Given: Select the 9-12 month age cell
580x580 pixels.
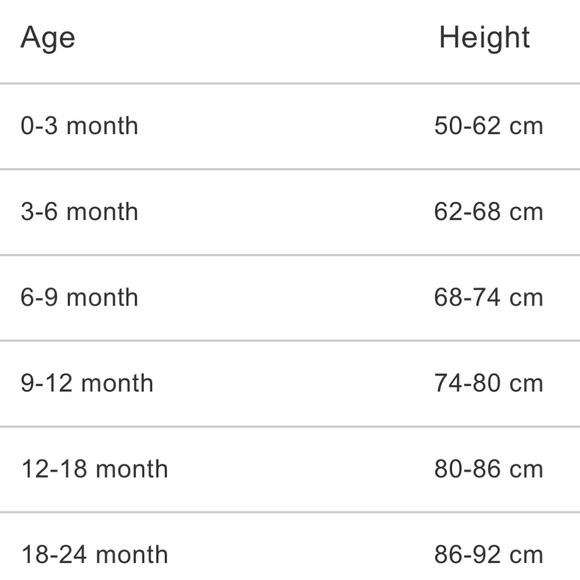Looking at the screenshot, I should (87, 383).
